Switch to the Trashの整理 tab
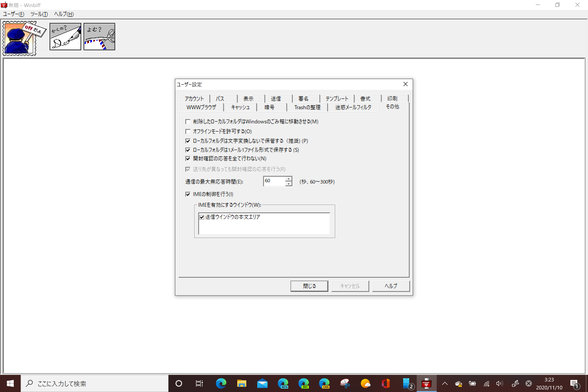Viewport: 588px width, 392px height. coord(308,107)
